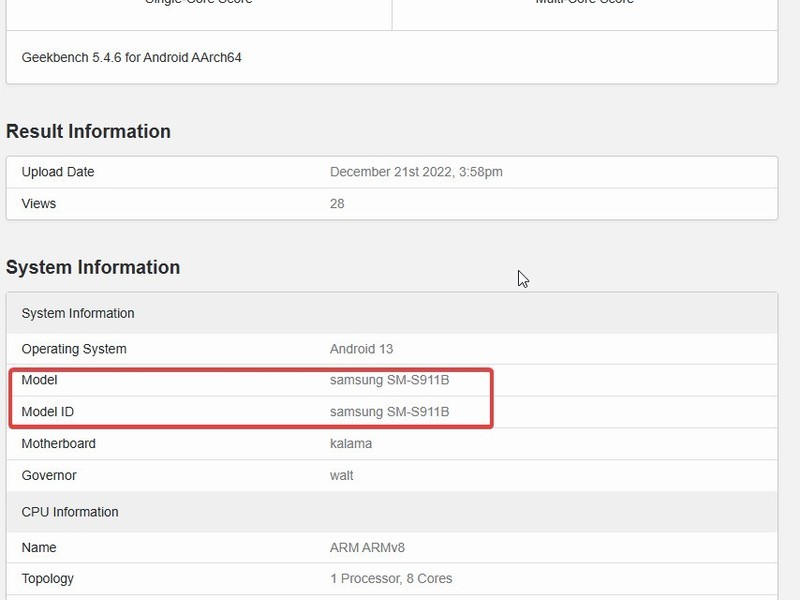Click the CPU Information section header

[x=392, y=512]
